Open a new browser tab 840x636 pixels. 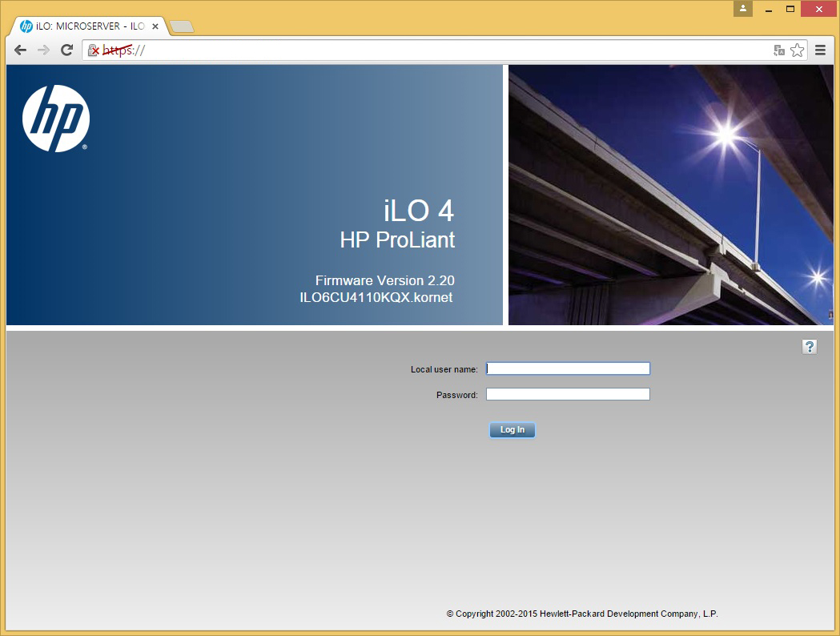182,26
